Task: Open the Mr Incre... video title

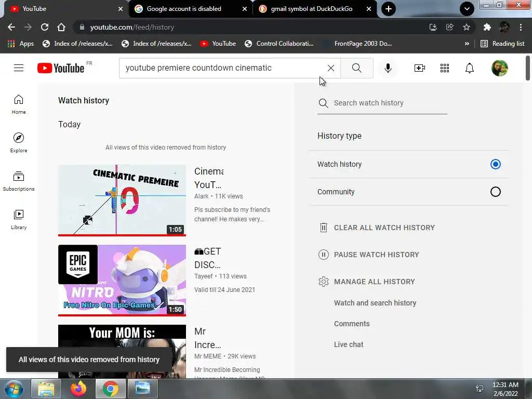Action: 208,338
